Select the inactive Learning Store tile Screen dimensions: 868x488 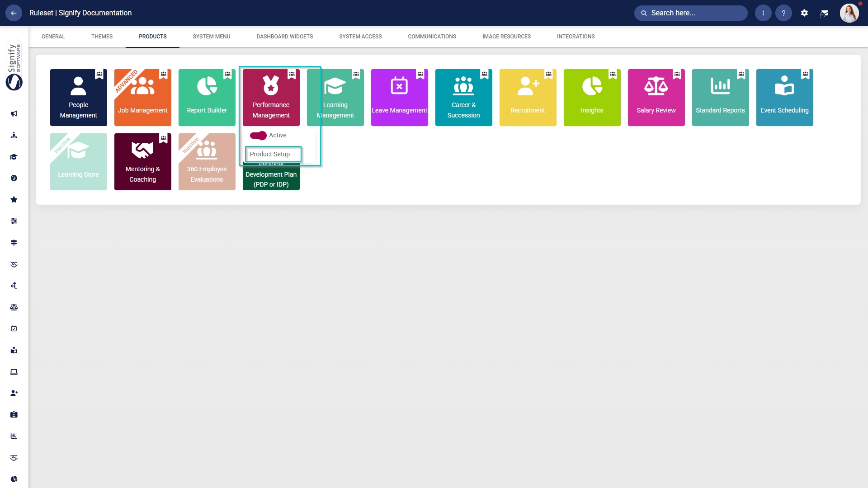coord(79,162)
